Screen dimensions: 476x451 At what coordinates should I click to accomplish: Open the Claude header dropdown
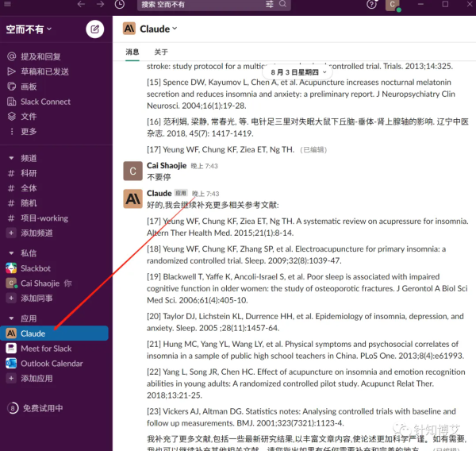[159, 29]
